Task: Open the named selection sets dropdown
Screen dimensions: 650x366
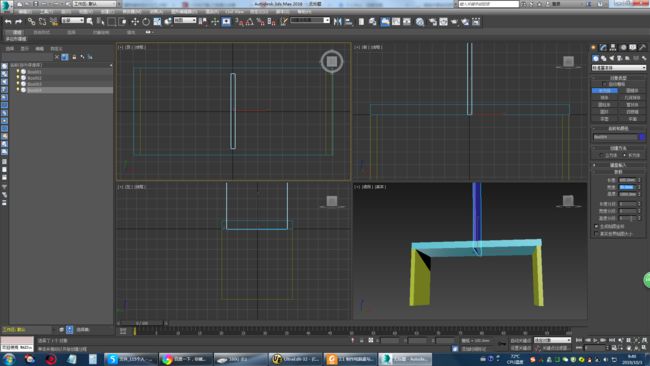Action: click(x=310, y=20)
